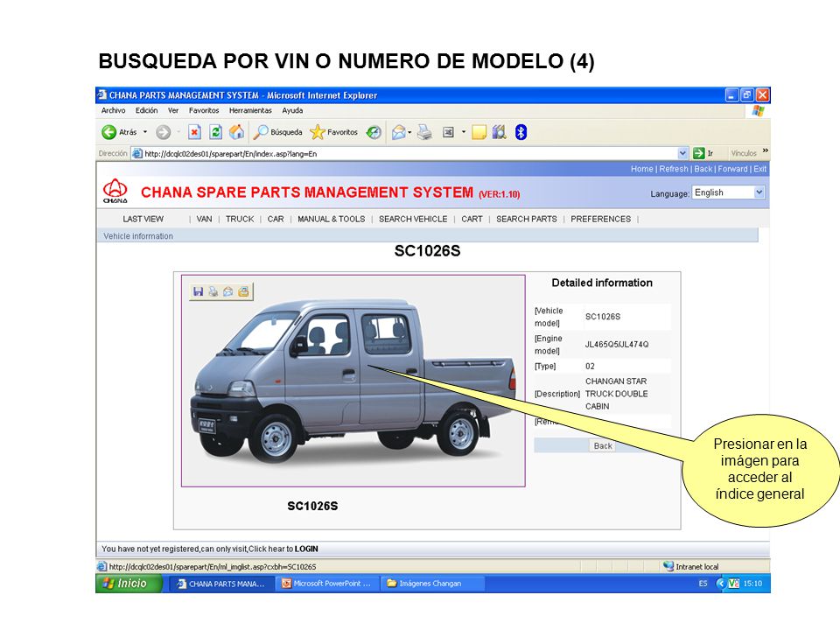This screenshot has width=840, height=630.
Task: Click the Exit link in top bar
Action: [760, 169]
